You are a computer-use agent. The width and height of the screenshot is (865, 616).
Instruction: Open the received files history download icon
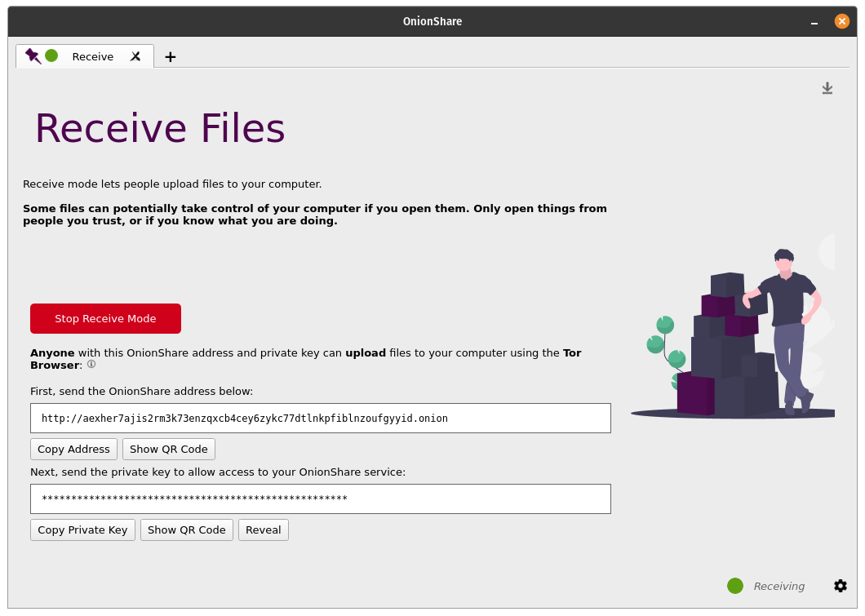(827, 88)
